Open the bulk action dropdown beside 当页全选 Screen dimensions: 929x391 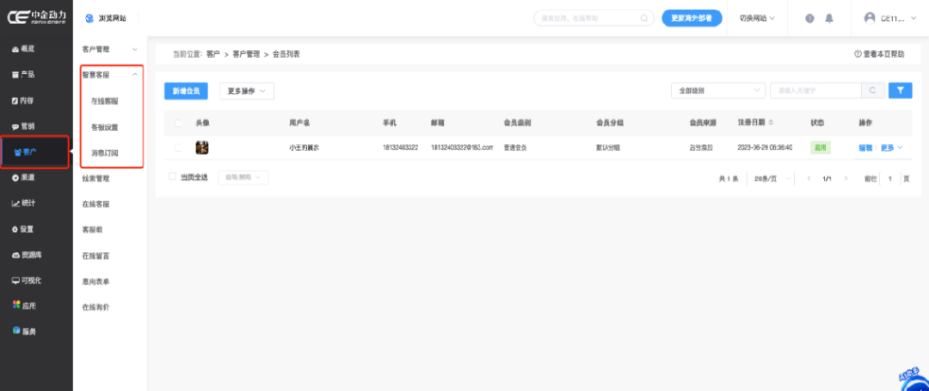243,177
